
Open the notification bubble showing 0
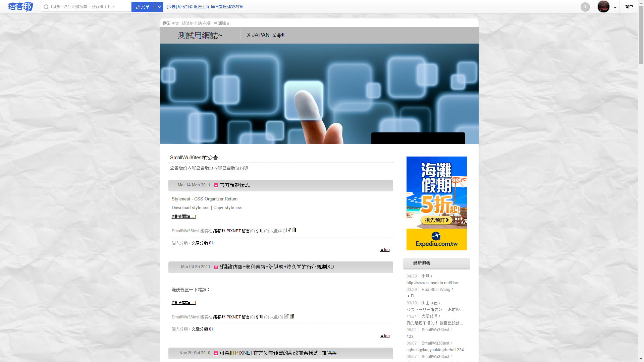[585, 7]
